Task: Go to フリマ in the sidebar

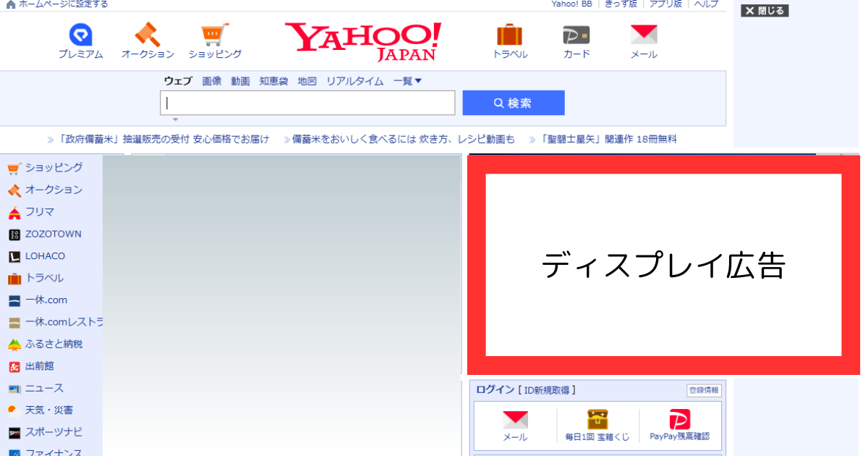Action: pos(31,212)
